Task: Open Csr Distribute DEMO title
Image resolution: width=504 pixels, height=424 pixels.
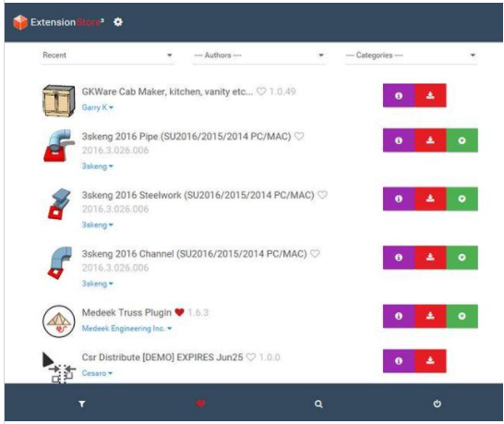Action: (x=162, y=357)
